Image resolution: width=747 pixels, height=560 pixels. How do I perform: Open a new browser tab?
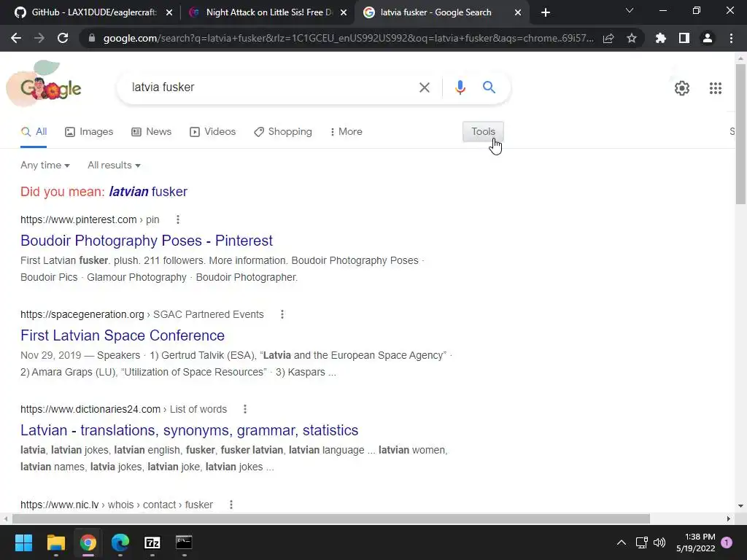click(546, 12)
